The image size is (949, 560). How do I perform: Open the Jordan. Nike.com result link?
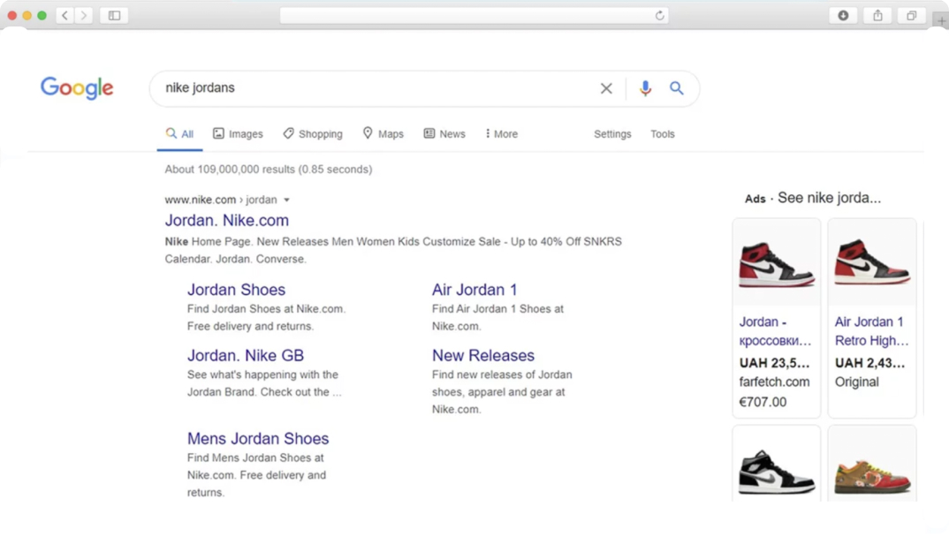point(226,221)
